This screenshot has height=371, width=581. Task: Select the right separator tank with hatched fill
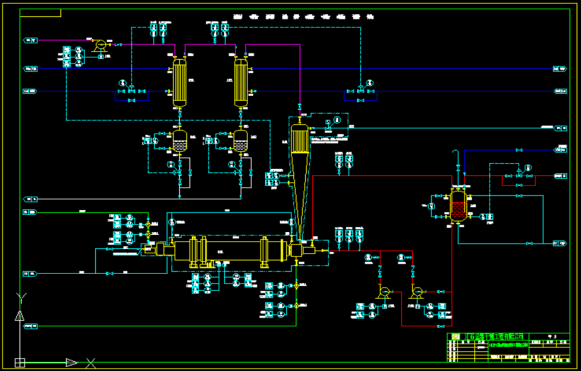pos(240,141)
